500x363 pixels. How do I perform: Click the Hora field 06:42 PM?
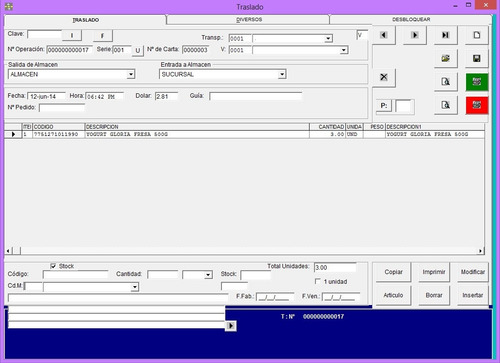pos(104,97)
